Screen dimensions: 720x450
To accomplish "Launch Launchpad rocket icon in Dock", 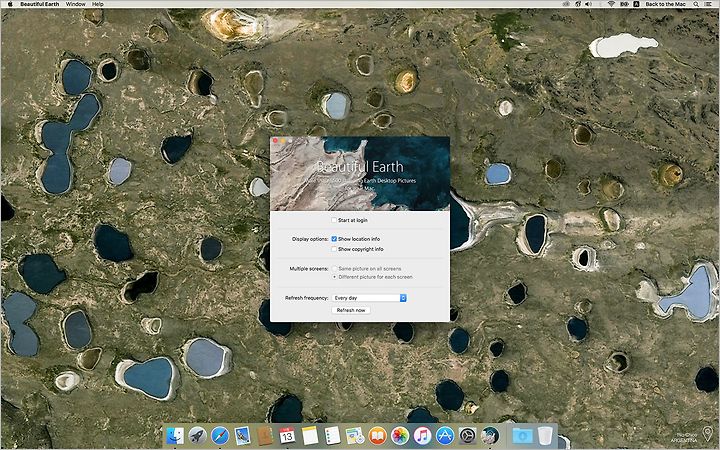I will coord(197,435).
